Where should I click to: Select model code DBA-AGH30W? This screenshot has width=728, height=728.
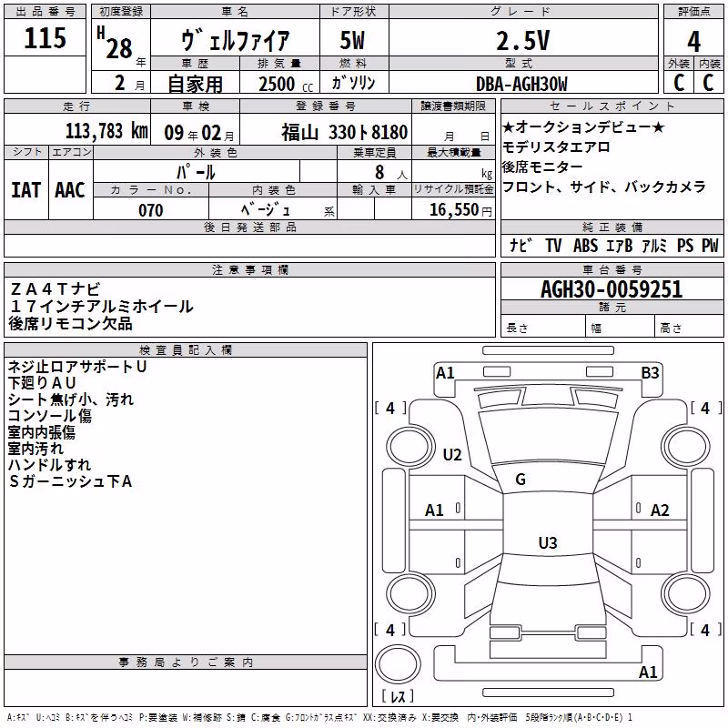(x=521, y=84)
